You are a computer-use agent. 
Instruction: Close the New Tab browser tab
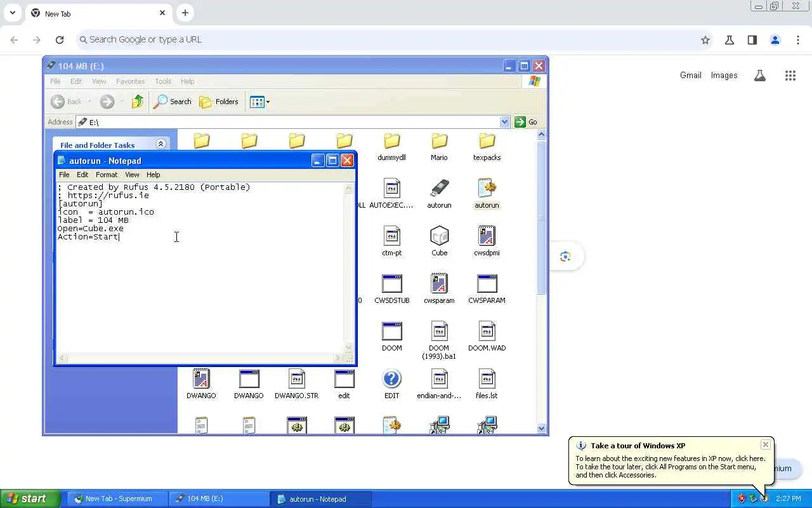pos(162,13)
